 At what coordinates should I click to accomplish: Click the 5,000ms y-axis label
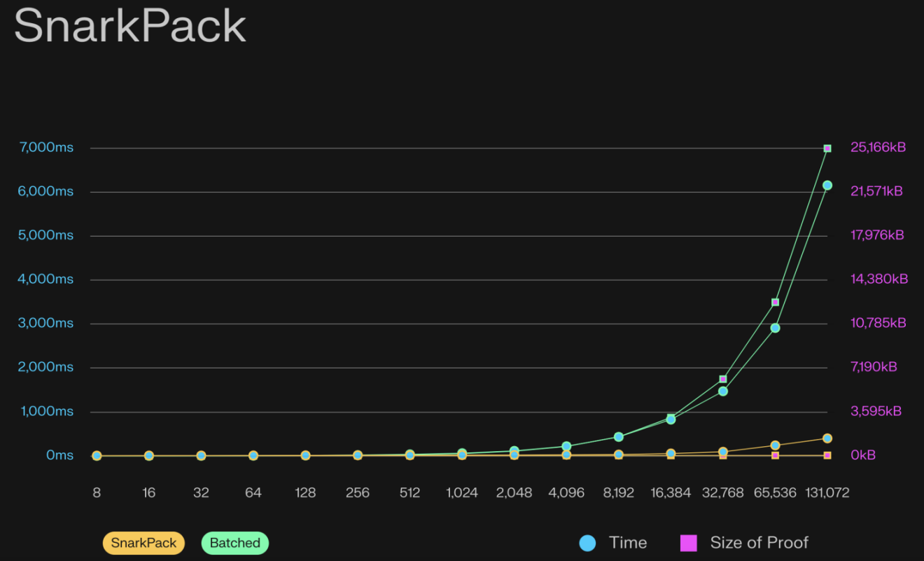tap(45, 235)
